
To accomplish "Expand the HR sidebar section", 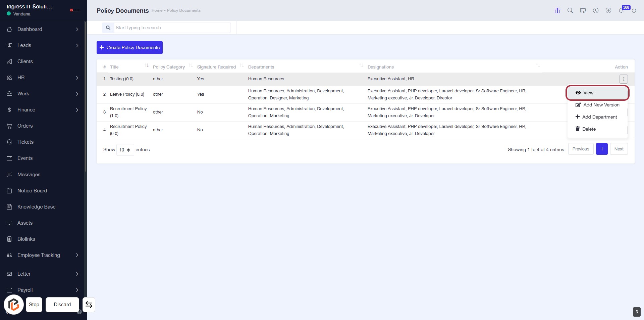I will 43,78.
